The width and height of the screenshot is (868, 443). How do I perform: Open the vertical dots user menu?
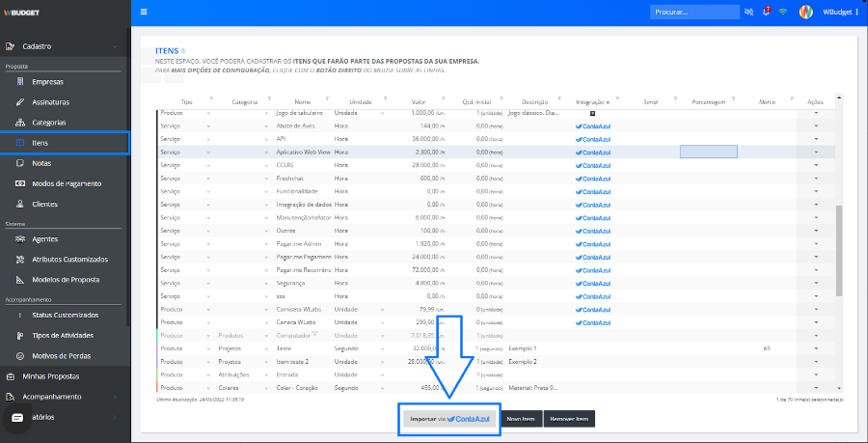[x=857, y=12]
